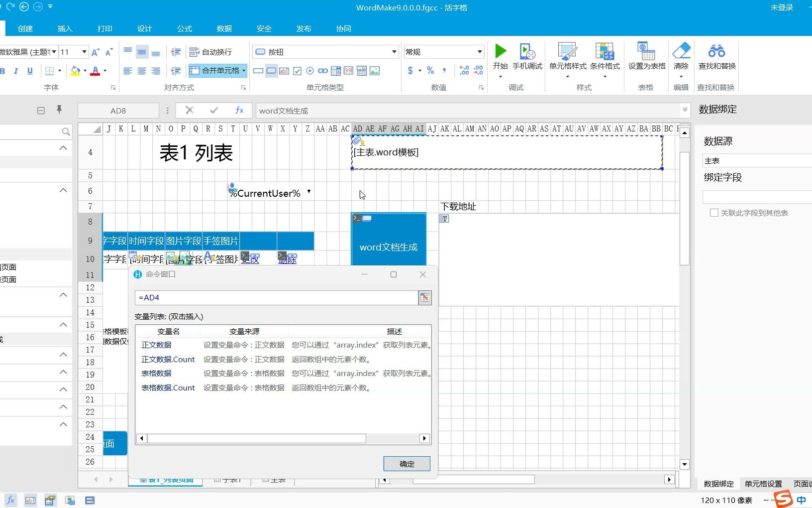Open the 设计 ribbon tab

click(145, 28)
